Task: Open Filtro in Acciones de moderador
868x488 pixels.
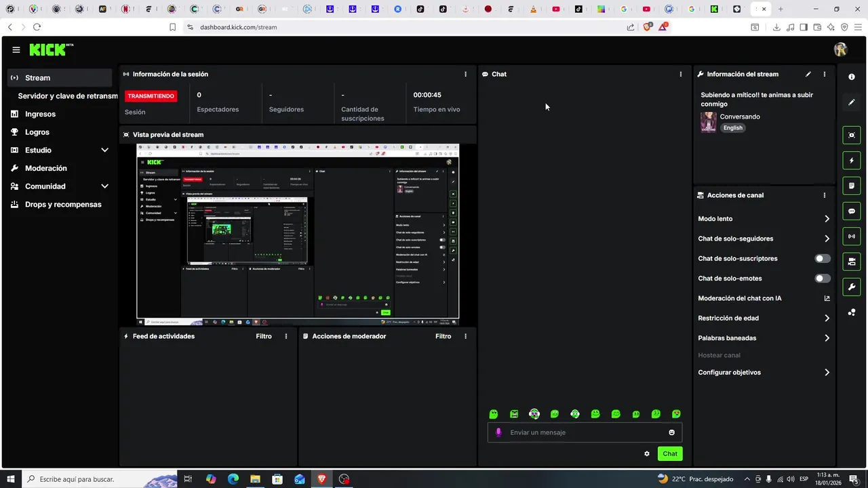Action: (443, 336)
